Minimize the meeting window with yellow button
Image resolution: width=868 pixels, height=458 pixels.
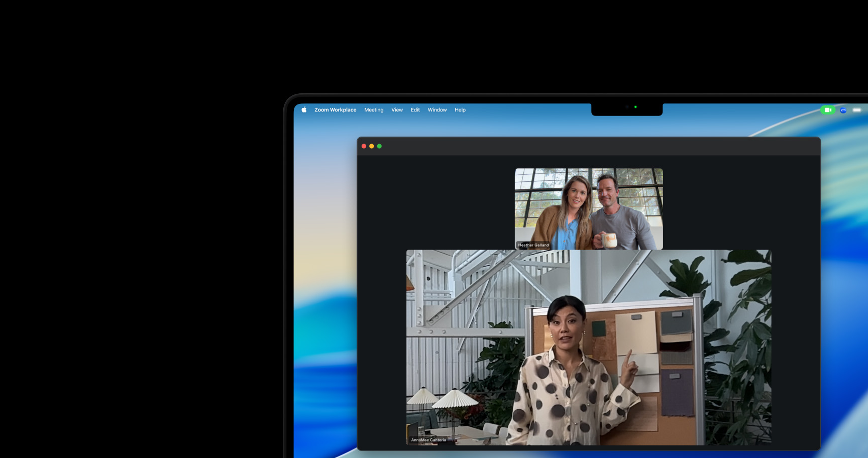(372, 146)
